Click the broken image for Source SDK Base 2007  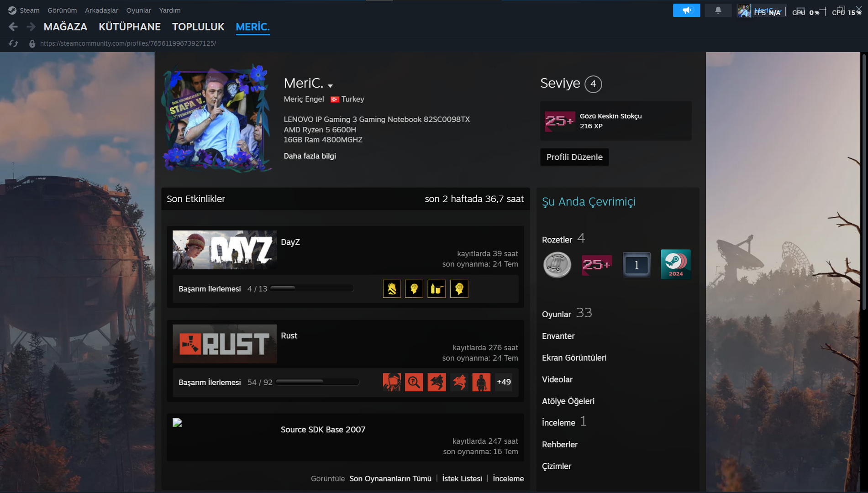coord(177,423)
